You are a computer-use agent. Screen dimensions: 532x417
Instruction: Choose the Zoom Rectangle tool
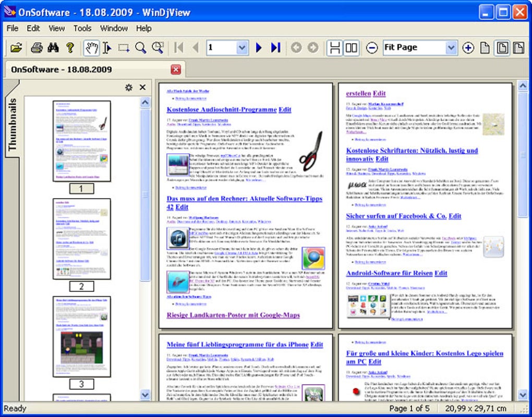[x=158, y=48]
